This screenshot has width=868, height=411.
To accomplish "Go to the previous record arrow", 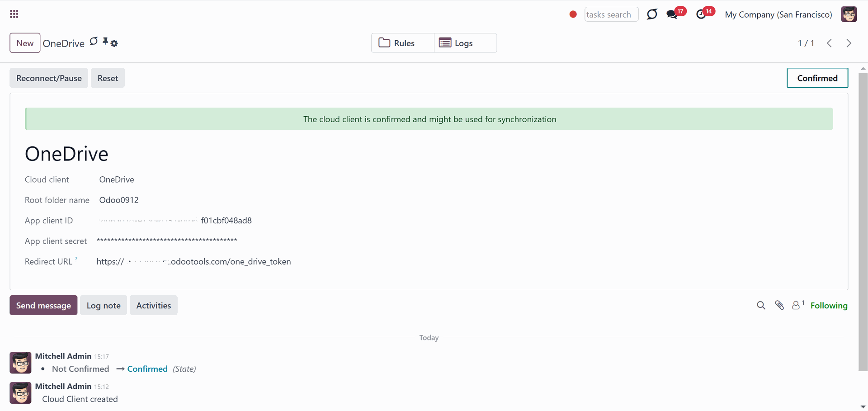I will pos(829,43).
